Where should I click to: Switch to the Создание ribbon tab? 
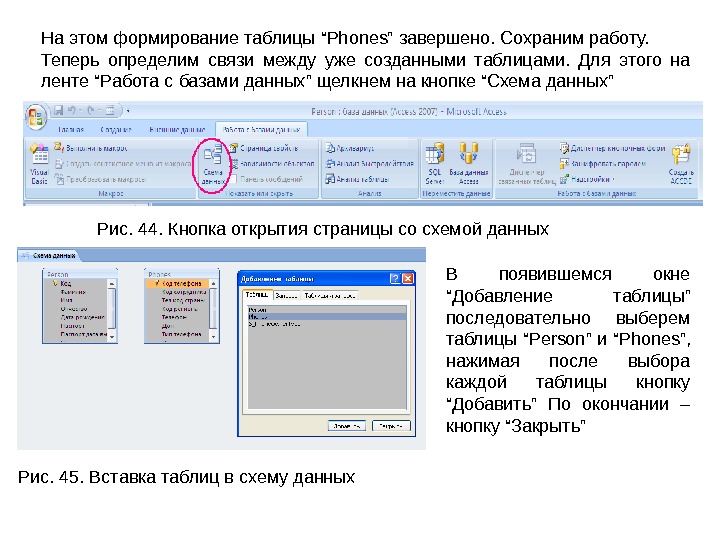(x=116, y=130)
